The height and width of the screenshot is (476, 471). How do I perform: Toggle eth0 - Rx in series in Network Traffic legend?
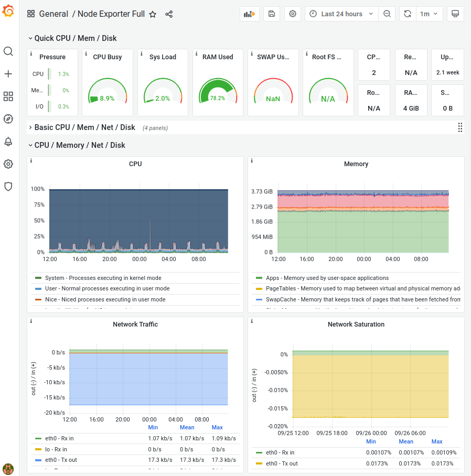pos(59,438)
